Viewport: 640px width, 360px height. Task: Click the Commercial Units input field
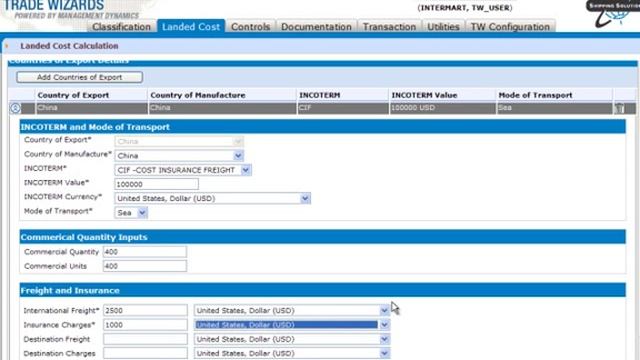[145, 266]
